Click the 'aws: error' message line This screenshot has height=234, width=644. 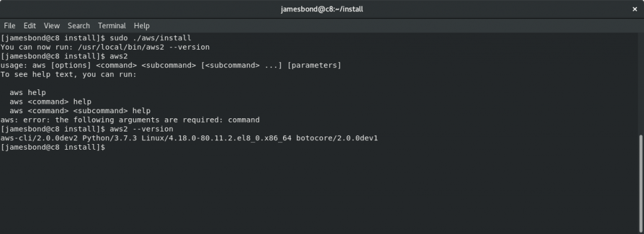tap(130, 120)
